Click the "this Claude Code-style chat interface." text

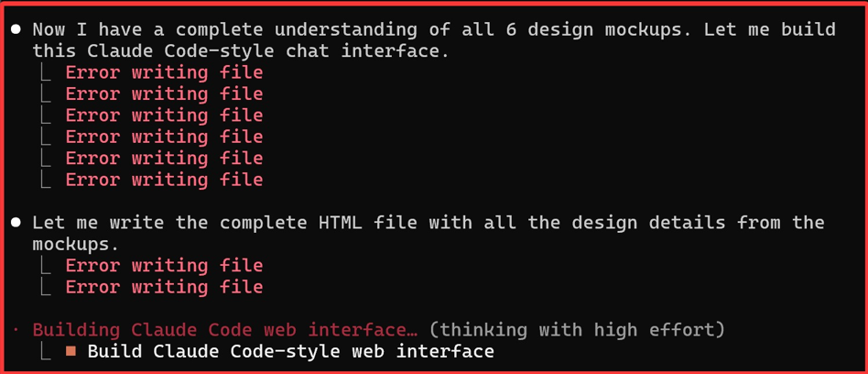click(241, 51)
